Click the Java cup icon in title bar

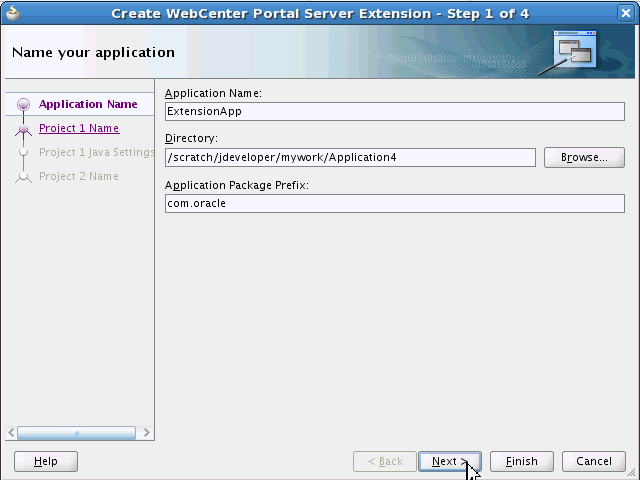coord(13,13)
